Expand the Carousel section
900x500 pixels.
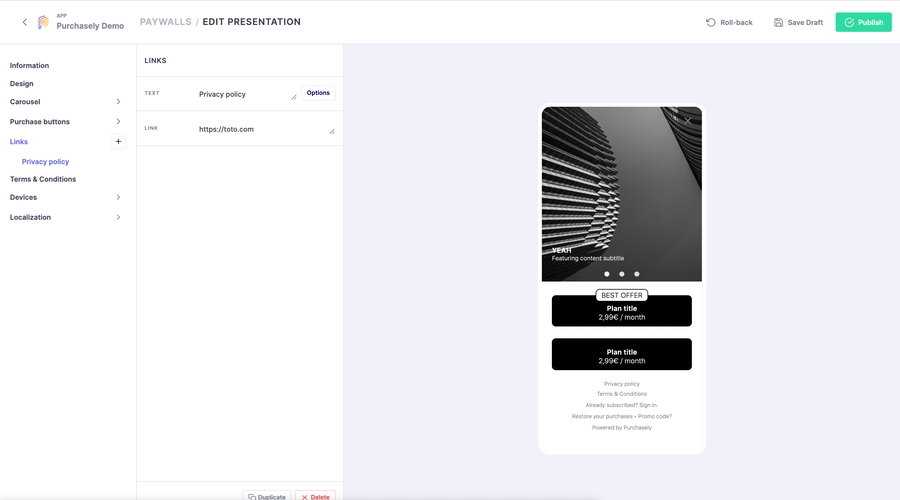pos(118,102)
